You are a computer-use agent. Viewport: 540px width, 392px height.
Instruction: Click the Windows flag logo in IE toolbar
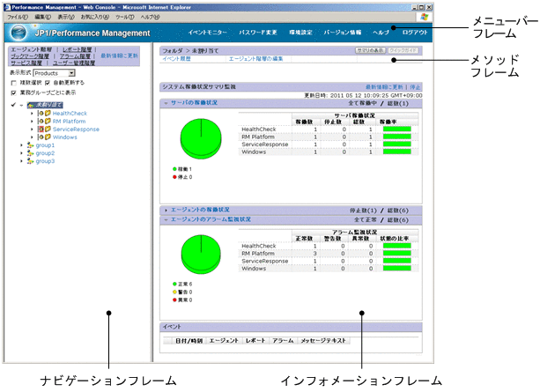(425, 17)
